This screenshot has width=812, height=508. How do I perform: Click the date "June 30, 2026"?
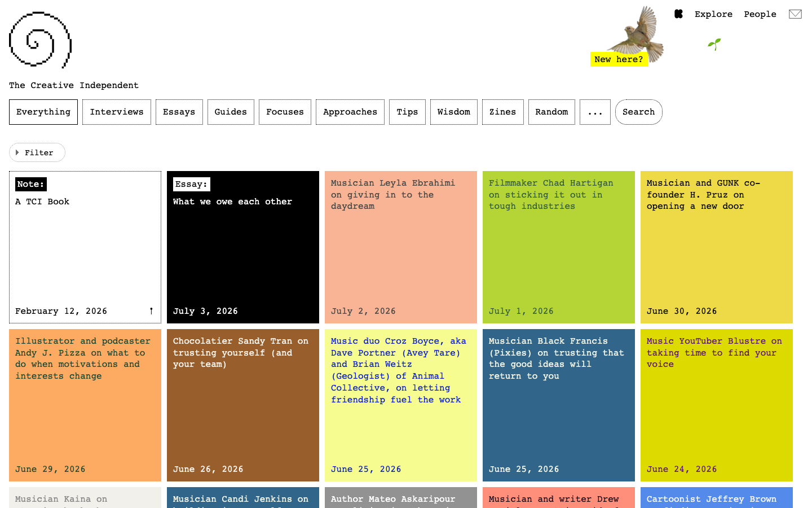[x=682, y=311]
